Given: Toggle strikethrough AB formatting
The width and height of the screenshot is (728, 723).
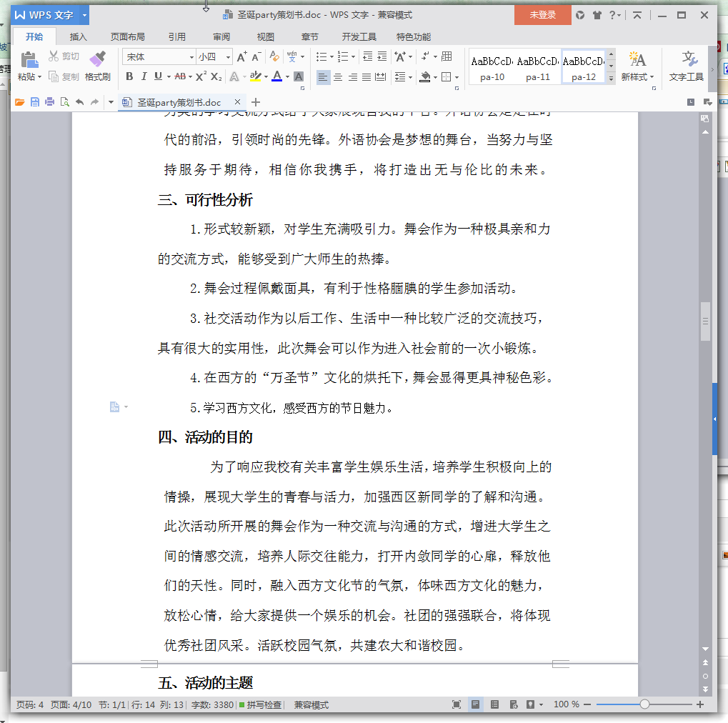Looking at the screenshot, I should click(x=180, y=76).
